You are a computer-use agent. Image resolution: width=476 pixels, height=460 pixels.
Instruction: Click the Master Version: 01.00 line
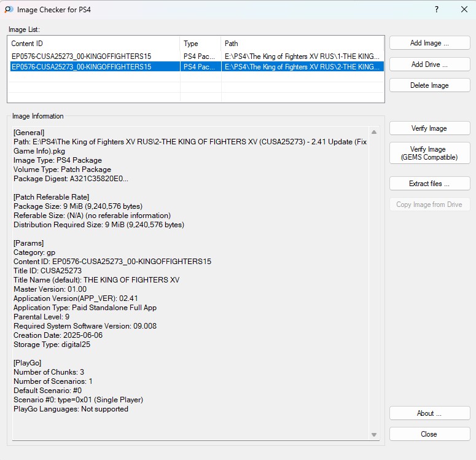[x=50, y=289]
